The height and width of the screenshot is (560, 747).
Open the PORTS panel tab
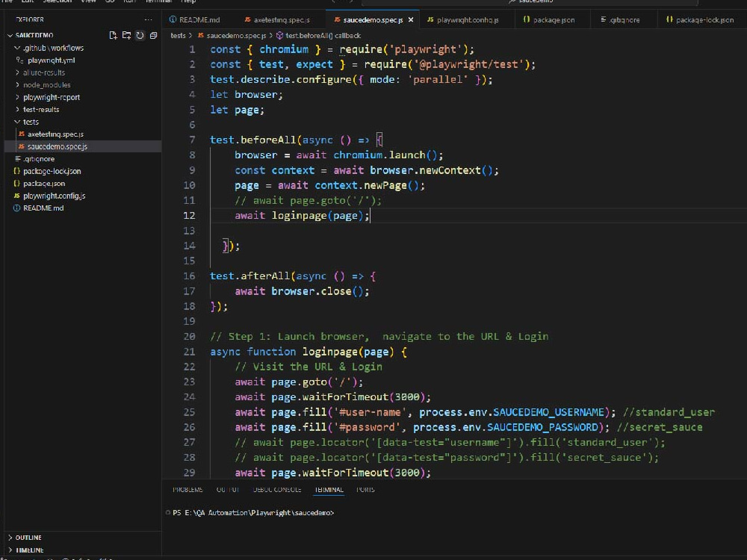(x=365, y=490)
